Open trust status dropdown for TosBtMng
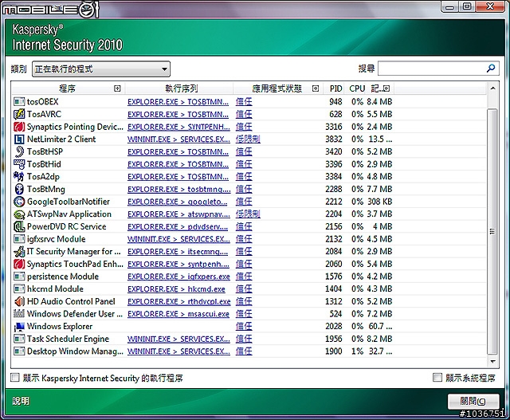Screen dimensions: 510x420 [244, 189]
